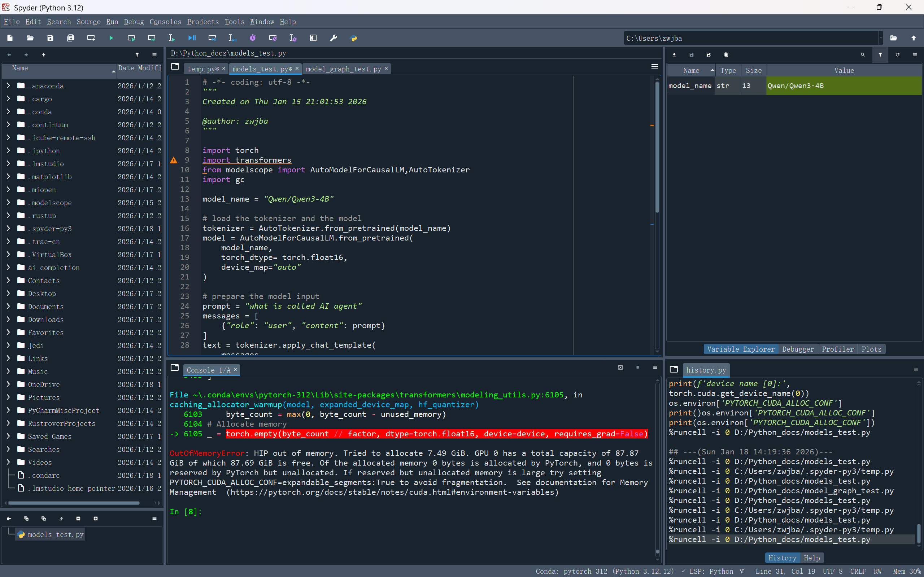Viewport: 924px width, 577px height.
Task: Click the PYTHONPATH manager Python icon
Action: [x=354, y=38]
